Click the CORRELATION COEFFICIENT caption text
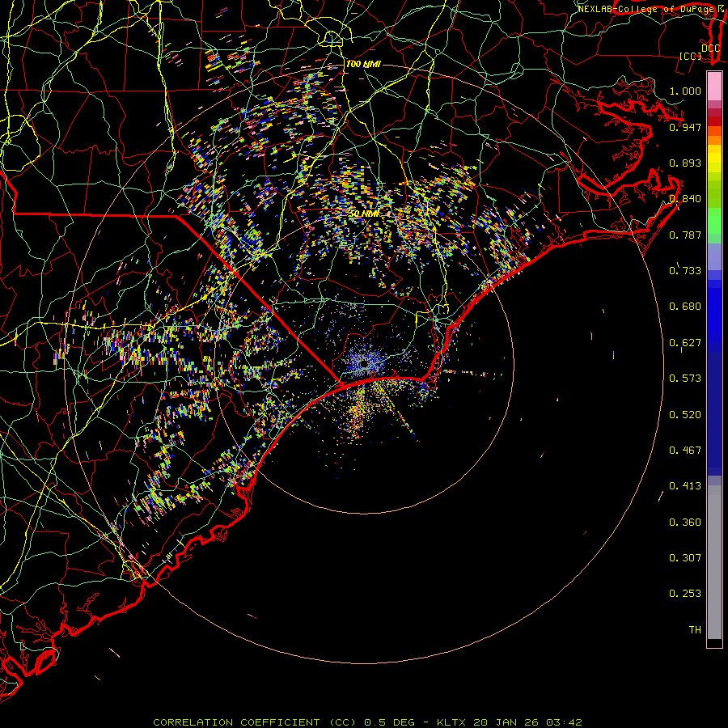The image size is (728, 728). (x=236, y=722)
